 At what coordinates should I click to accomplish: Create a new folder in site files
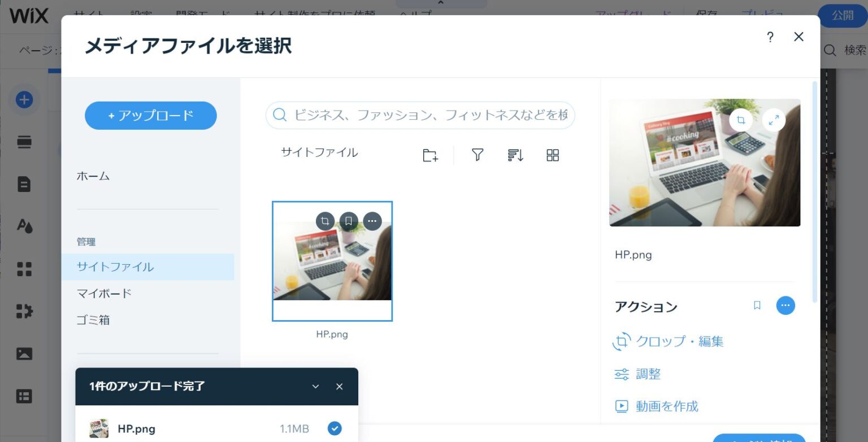429,155
